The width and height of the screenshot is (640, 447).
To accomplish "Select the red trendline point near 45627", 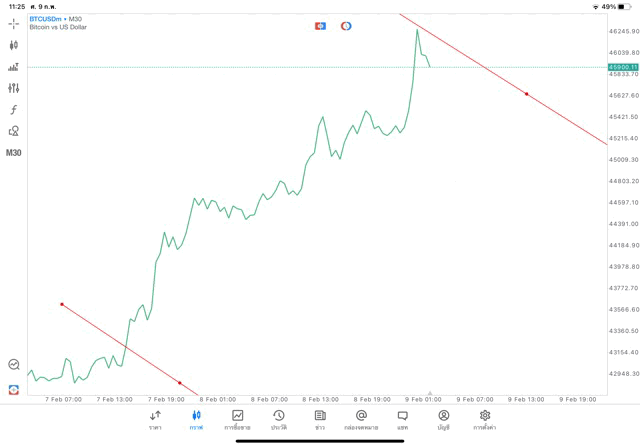I will coord(527,94).
